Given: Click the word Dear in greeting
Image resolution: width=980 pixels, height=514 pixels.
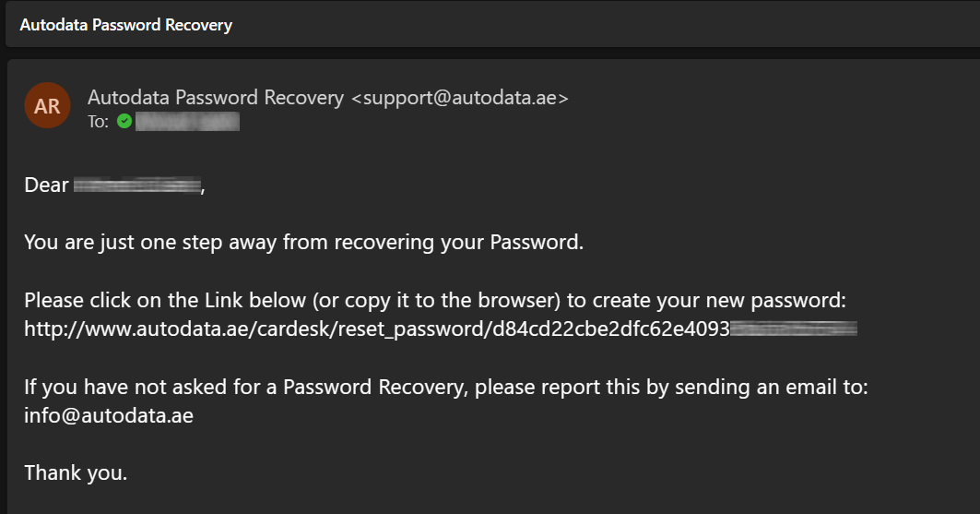Looking at the screenshot, I should click(46, 185).
